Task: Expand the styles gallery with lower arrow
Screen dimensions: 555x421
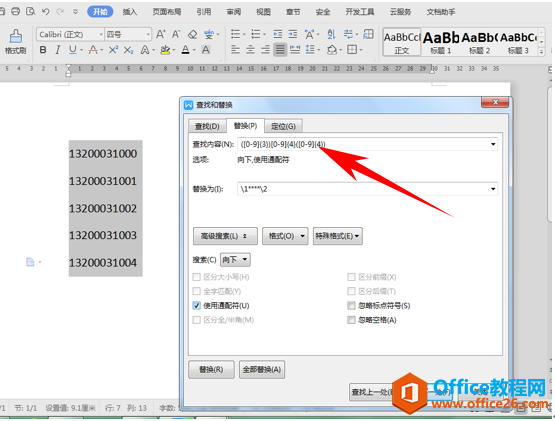Action: point(541,52)
